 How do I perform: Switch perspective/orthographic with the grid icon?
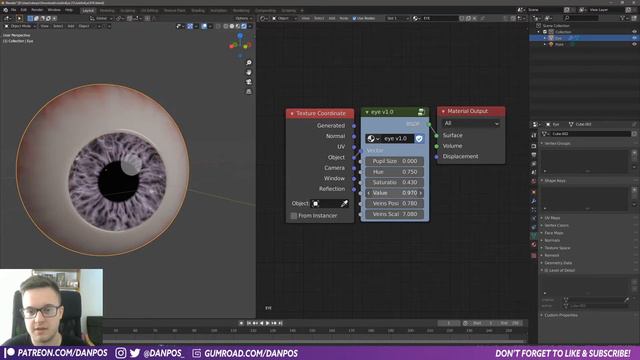coord(249,92)
